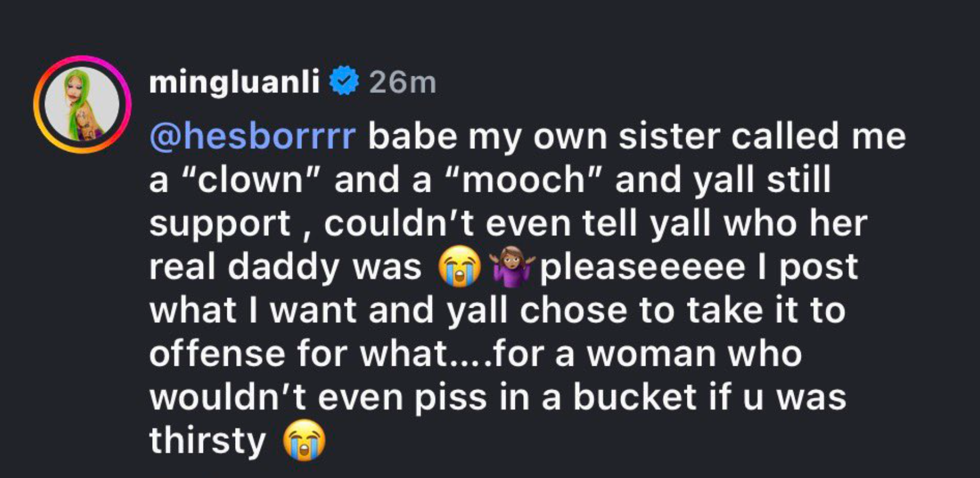Click the word "support" in the comment
This screenshot has width=980, height=478.
click(x=220, y=224)
